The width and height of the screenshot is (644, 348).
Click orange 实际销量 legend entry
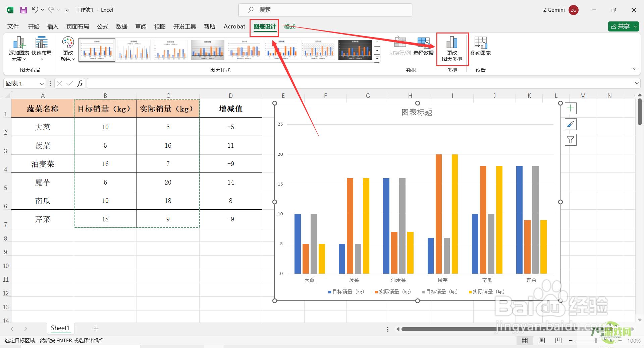[x=393, y=292]
